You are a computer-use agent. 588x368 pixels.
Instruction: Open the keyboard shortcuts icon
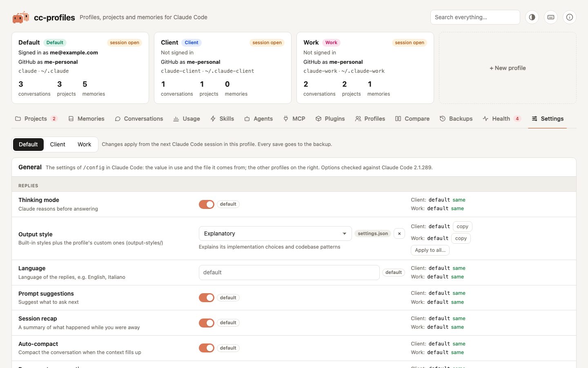pos(551,17)
